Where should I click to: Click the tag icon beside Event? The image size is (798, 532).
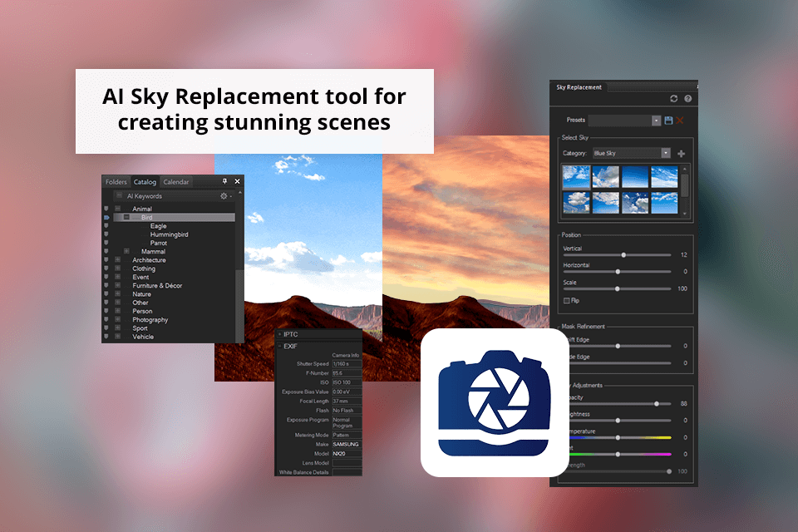(106, 277)
